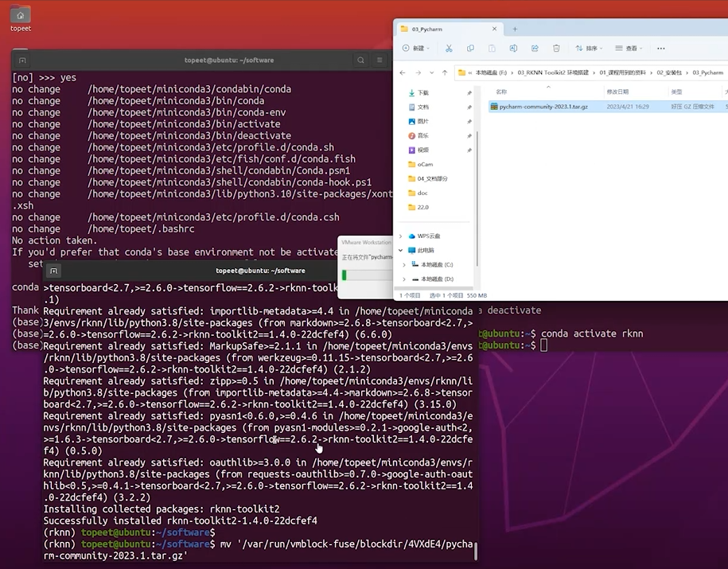The image size is (728, 569).
Task: Go back with Explorer back arrow
Action: pos(403,72)
